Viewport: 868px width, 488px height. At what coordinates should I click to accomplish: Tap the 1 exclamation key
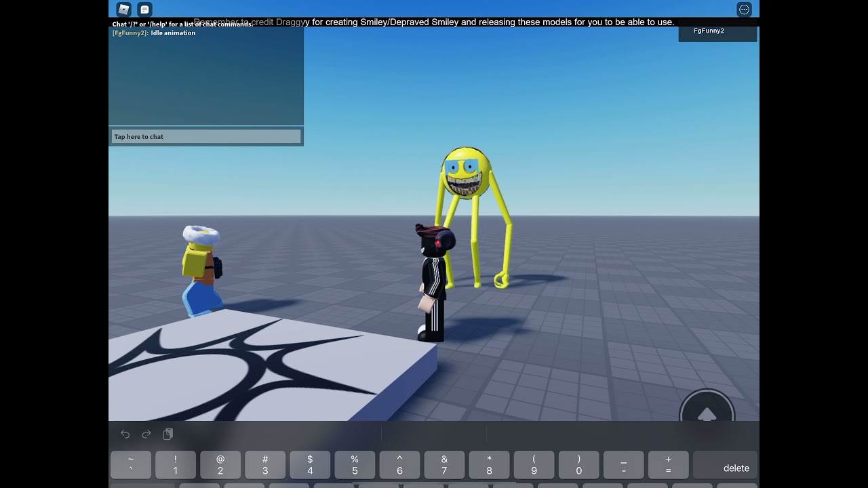click(176, 465)
